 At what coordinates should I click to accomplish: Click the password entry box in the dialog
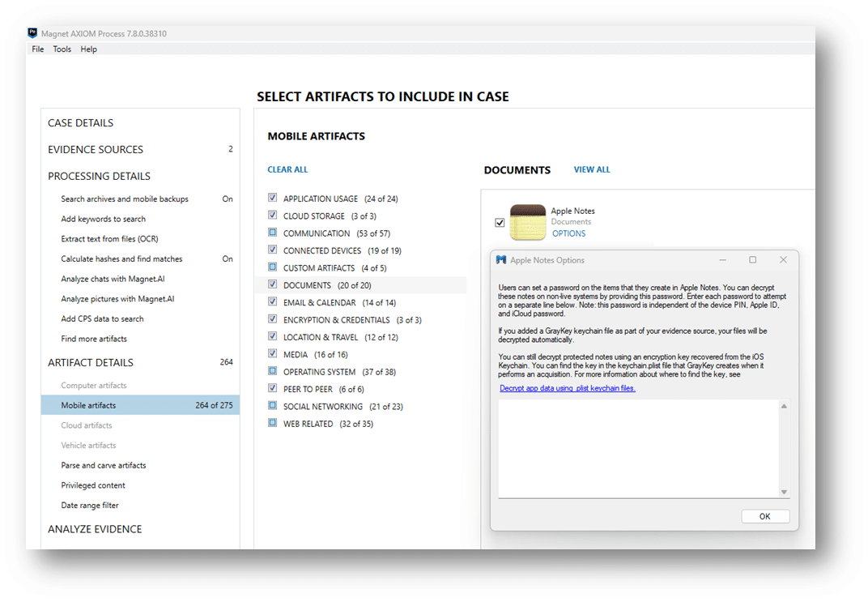(640, 450)
